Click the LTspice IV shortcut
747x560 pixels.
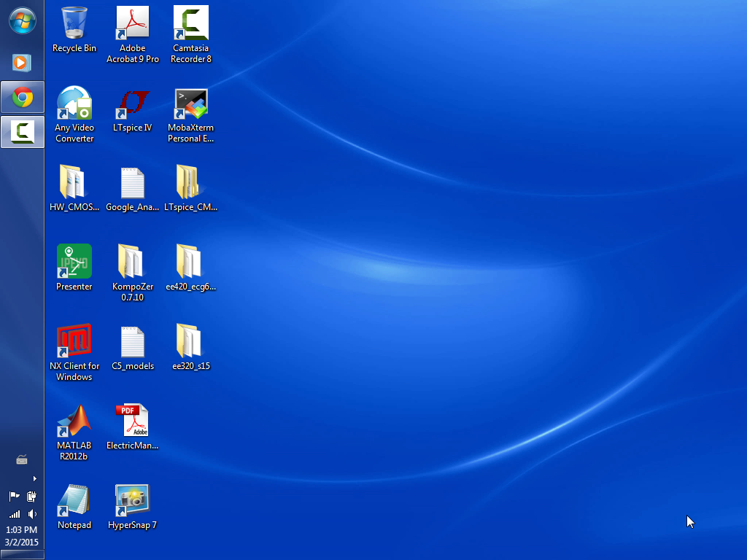133,104
